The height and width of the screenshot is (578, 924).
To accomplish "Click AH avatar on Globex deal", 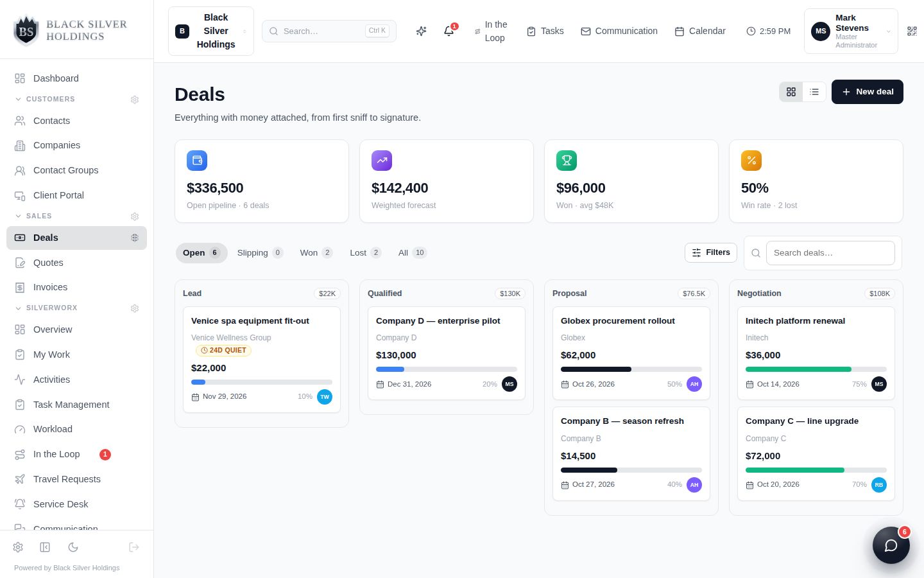I will (x=694, y=384).
